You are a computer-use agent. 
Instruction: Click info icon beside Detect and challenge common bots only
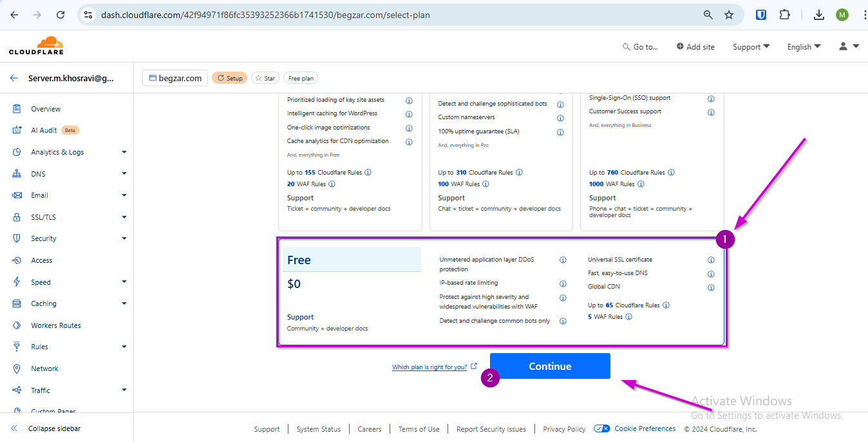pyautogui.click(x=563, y=321)
